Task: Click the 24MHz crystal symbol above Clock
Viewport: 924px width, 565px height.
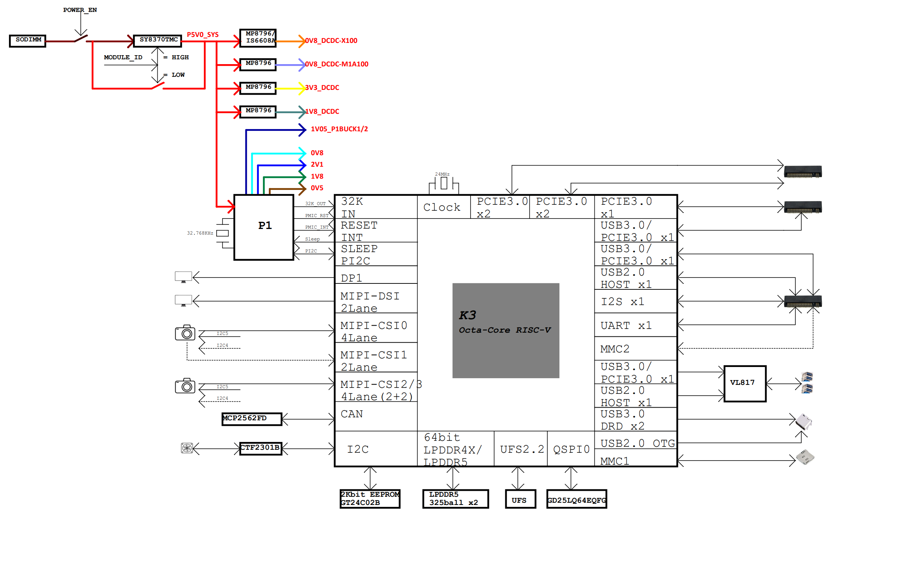Action: [444, 183]
